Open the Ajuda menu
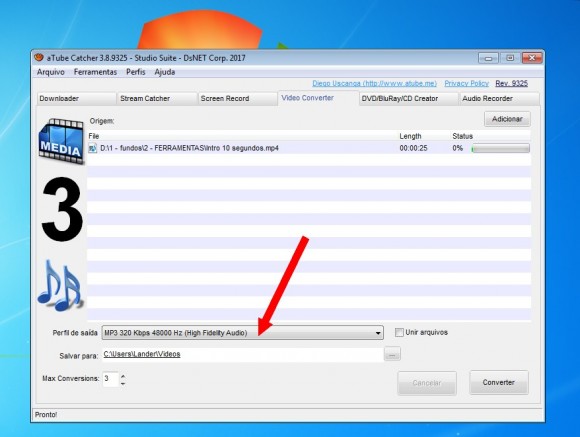580x437 pixels. [165, 72]
